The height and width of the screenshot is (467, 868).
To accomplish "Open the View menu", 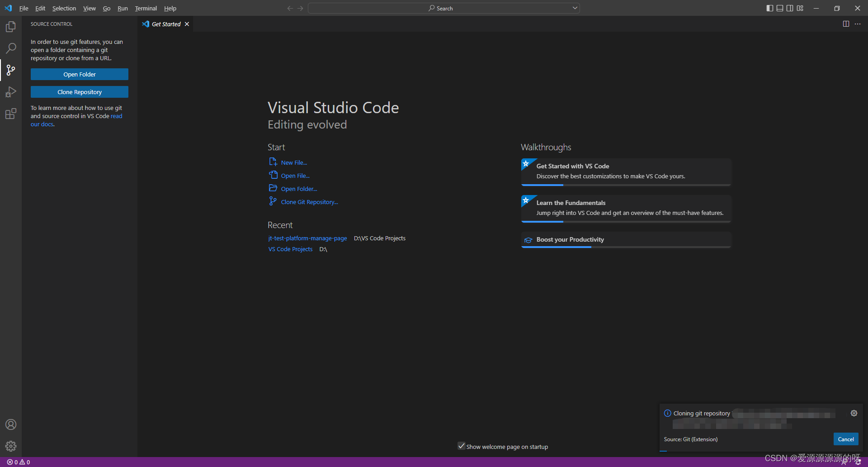I will 90,8.
